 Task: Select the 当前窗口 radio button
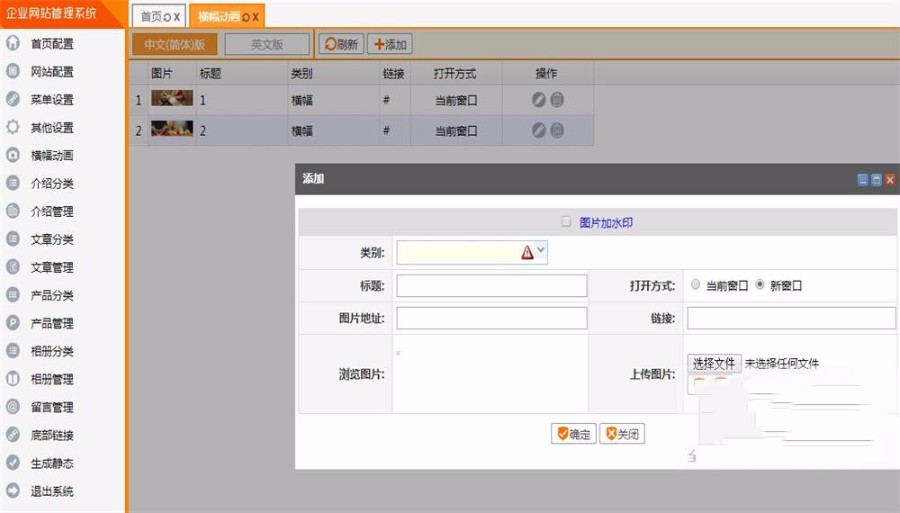(696, 284)
